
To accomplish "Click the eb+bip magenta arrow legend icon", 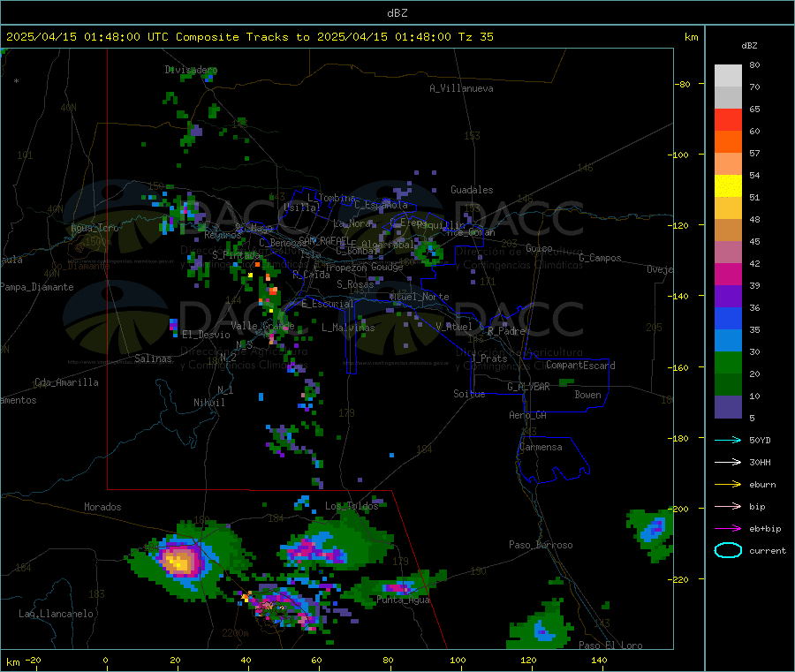I will (x=728, y=528).
